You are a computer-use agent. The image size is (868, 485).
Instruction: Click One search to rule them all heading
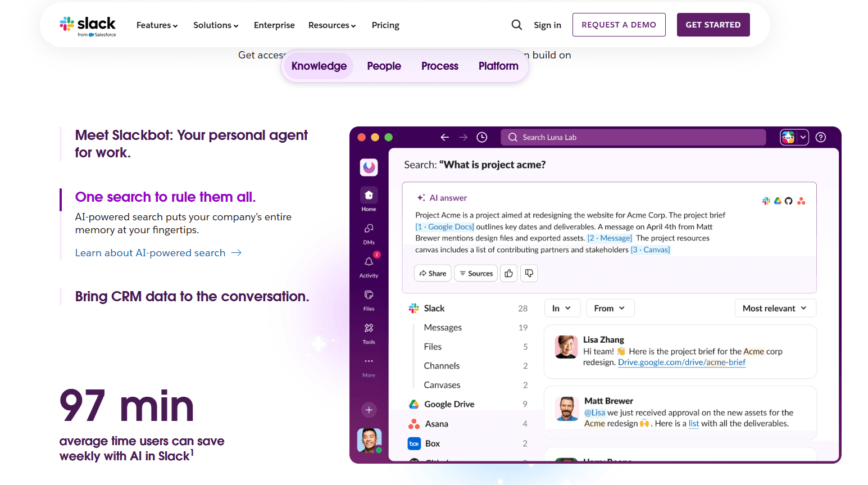[x=165, y=197]
